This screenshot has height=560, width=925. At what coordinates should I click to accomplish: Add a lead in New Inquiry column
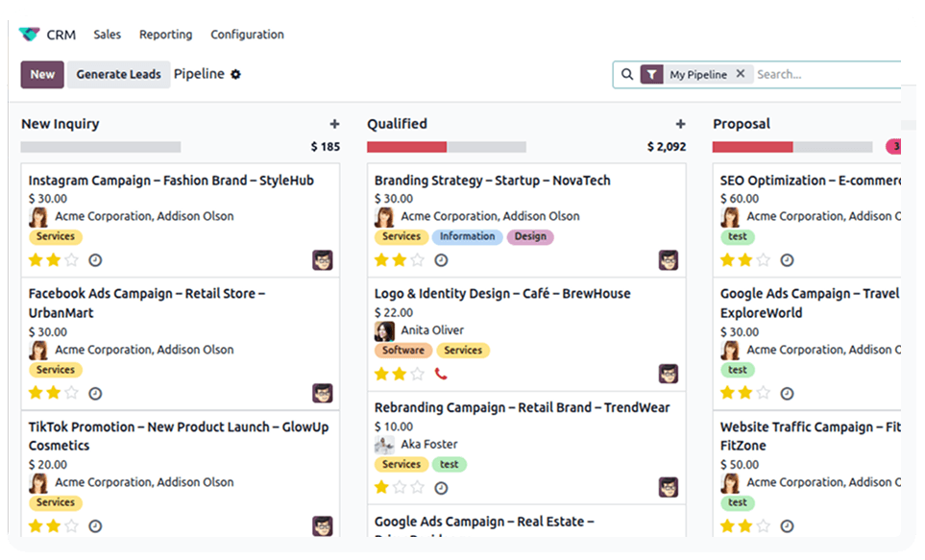tap(334, 124)
